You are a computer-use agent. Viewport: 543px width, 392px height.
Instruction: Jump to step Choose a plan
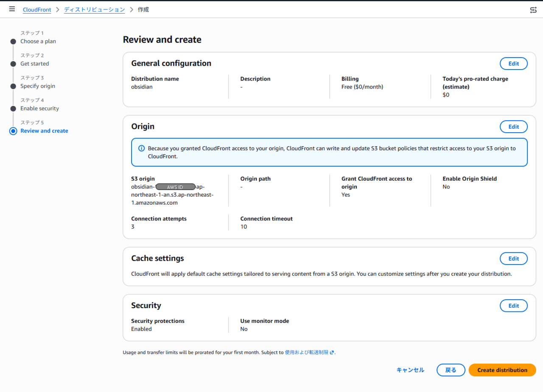tap(38, 41)
